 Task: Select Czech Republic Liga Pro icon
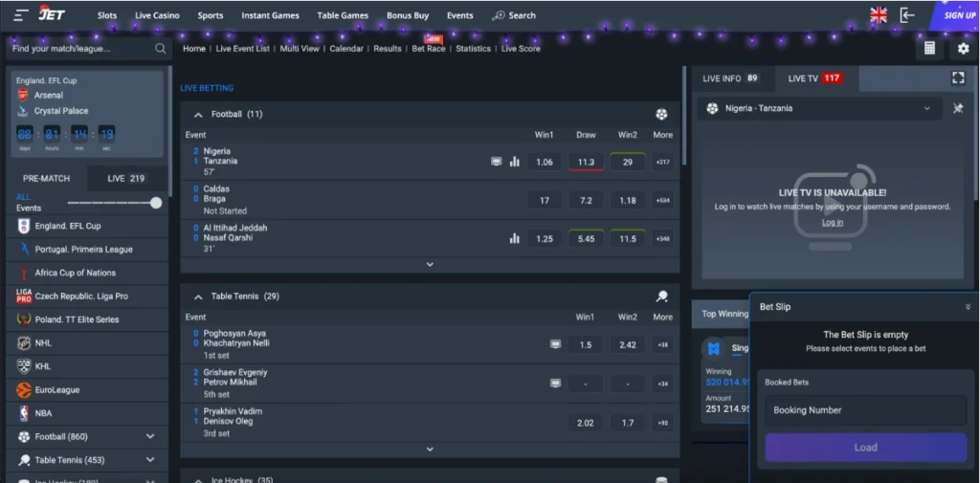(x=24, y=296)
